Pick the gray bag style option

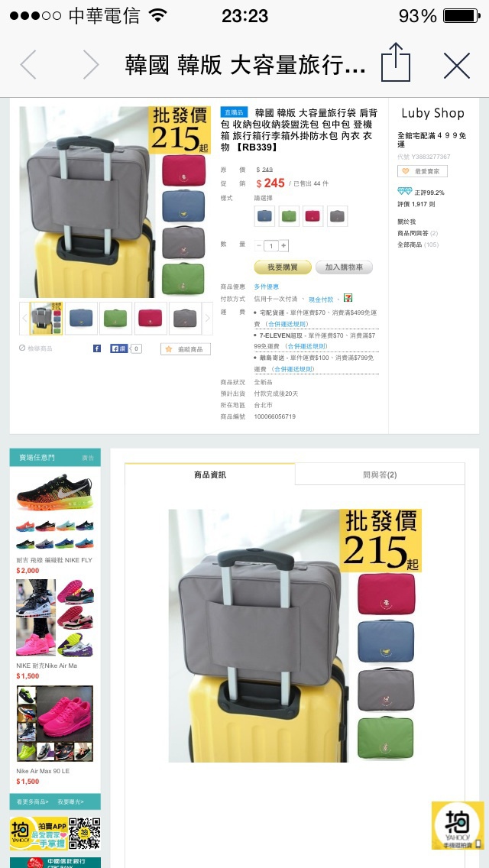point(337,216)
